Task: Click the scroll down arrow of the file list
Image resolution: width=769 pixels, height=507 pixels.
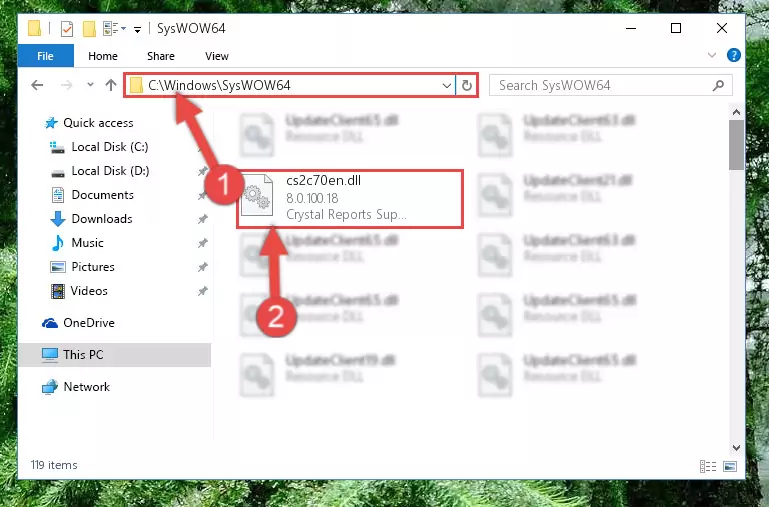Action: 736,448
